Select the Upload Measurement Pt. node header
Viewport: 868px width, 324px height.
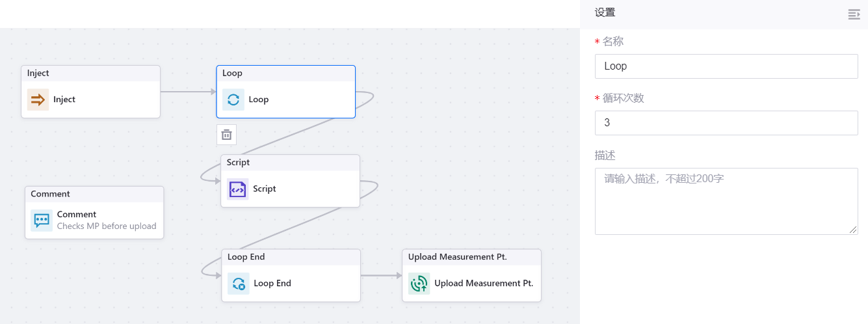tap(471, 257)
